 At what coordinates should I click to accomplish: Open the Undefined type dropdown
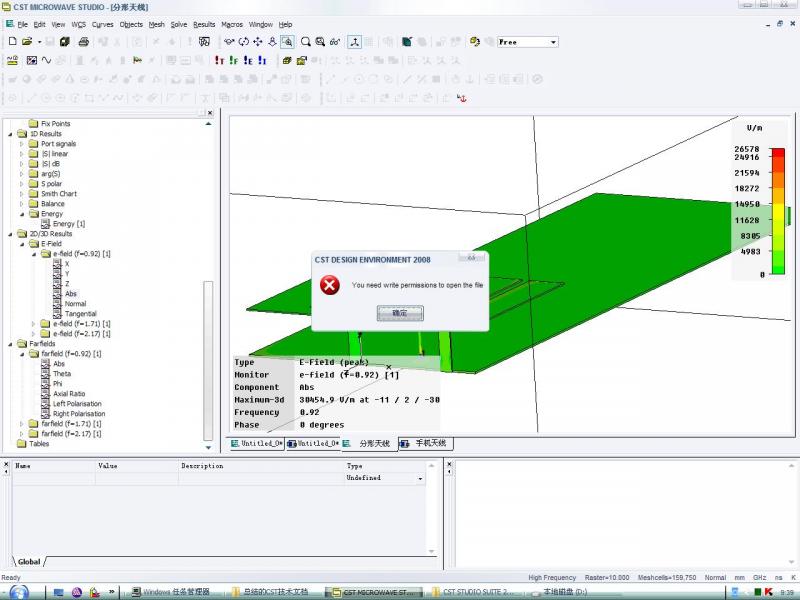pos(420,479)
